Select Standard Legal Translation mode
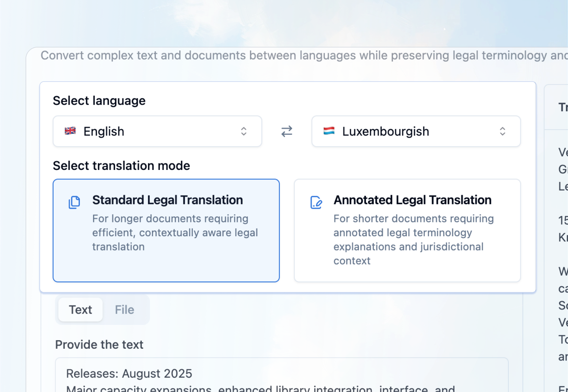 tap(166, 231)
